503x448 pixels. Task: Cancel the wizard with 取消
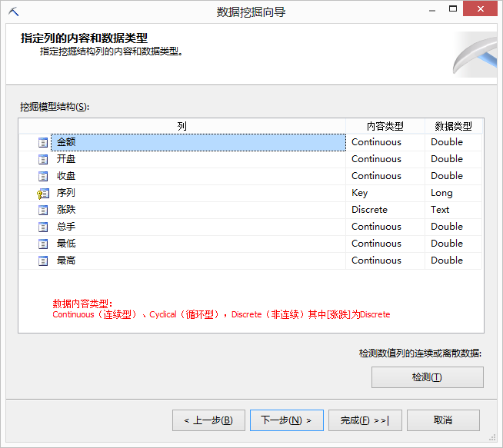443,420
